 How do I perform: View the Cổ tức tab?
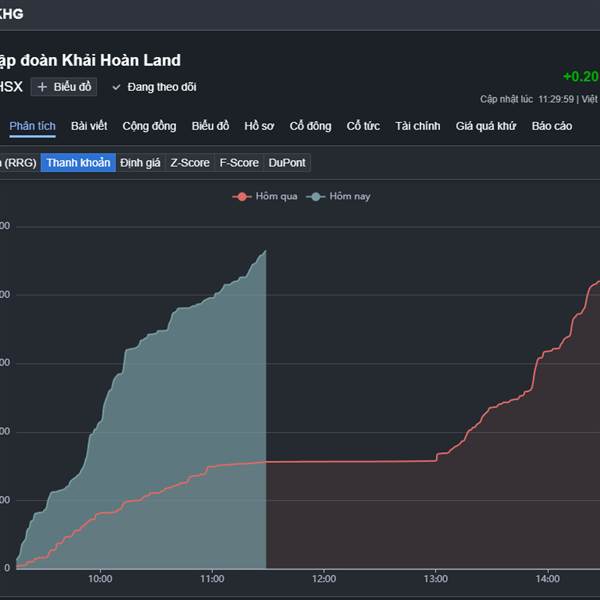point(364,126)
